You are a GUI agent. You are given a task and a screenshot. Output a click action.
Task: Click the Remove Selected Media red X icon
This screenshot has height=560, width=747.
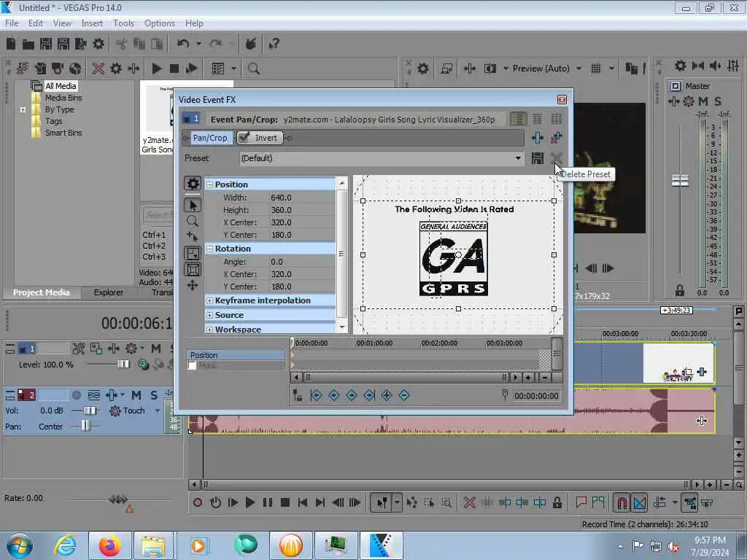coord(98,69)
